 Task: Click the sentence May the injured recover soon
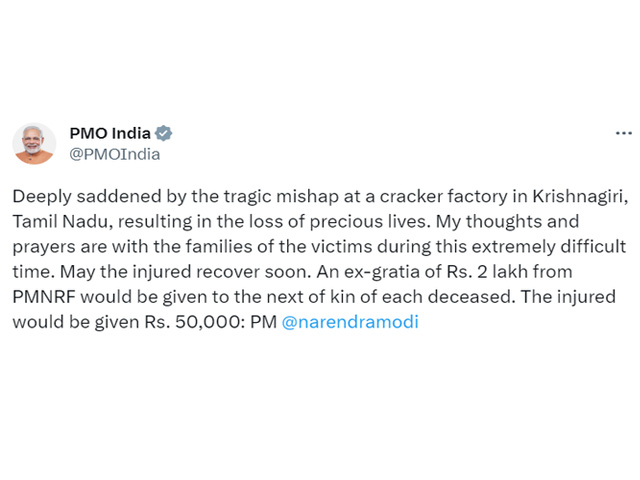point(186,272)
